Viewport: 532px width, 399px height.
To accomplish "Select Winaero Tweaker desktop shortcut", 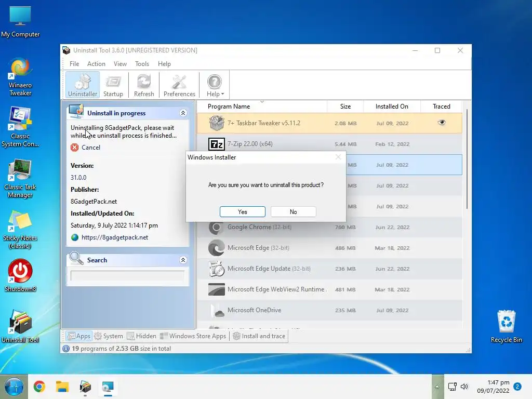I will pyautogui.click(x=20, y=77).
